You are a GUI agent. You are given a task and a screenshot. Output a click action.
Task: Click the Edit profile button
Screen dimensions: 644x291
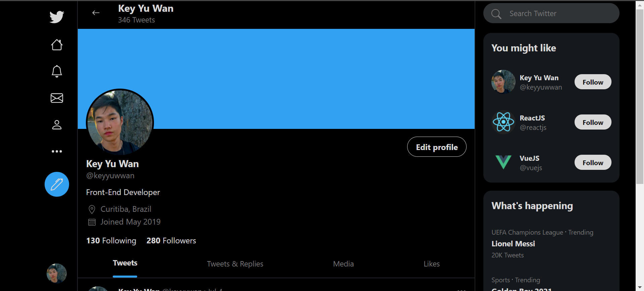[437, 147]
